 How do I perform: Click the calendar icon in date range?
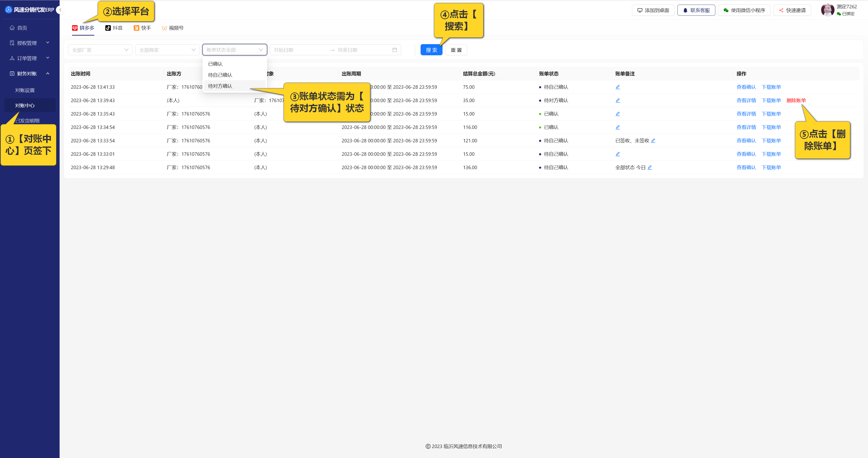[394, 50]
